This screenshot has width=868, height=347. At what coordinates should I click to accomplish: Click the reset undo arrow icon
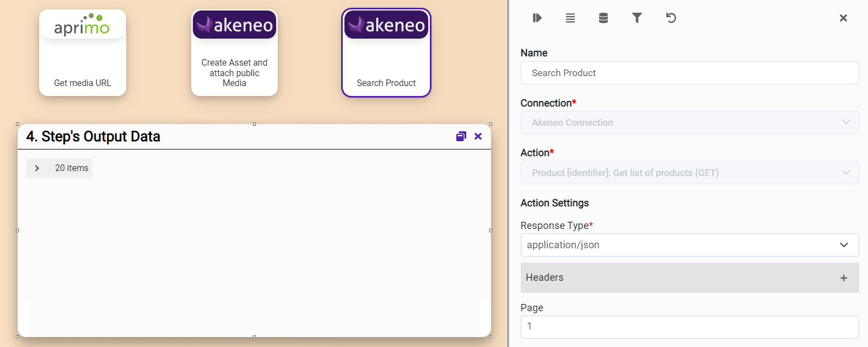(671, 18)
